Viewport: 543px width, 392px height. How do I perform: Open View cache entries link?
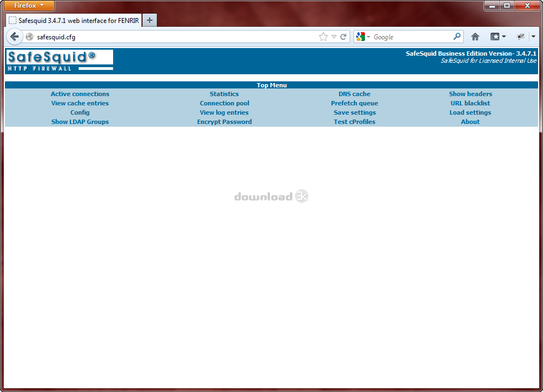pos(80,103)
